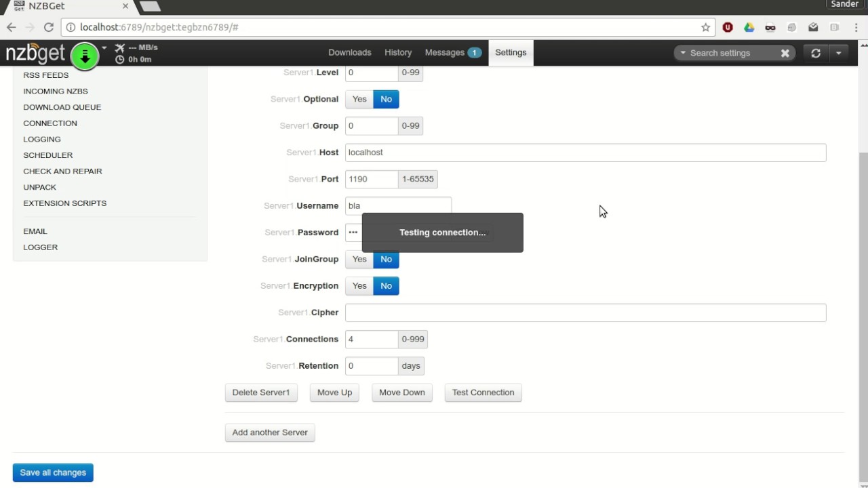Click inside the Search settings field
The image size is (868, 488).
(x=732, y=53)
